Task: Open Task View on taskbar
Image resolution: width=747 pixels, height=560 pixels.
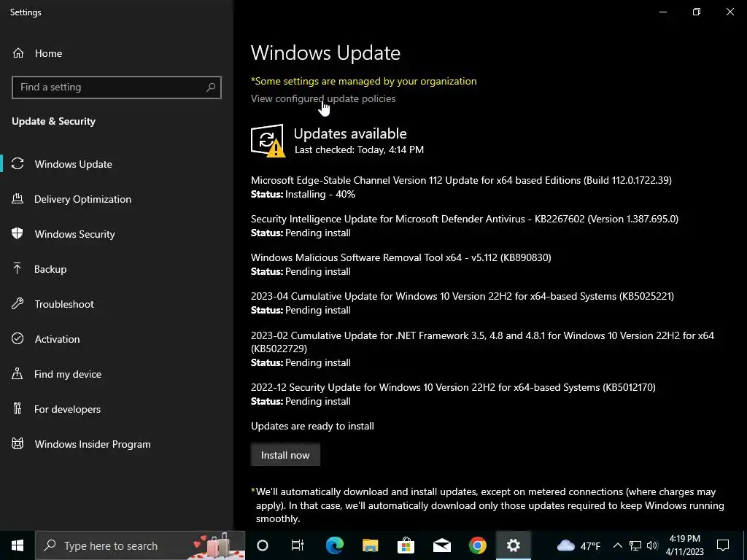Action: 298,545
